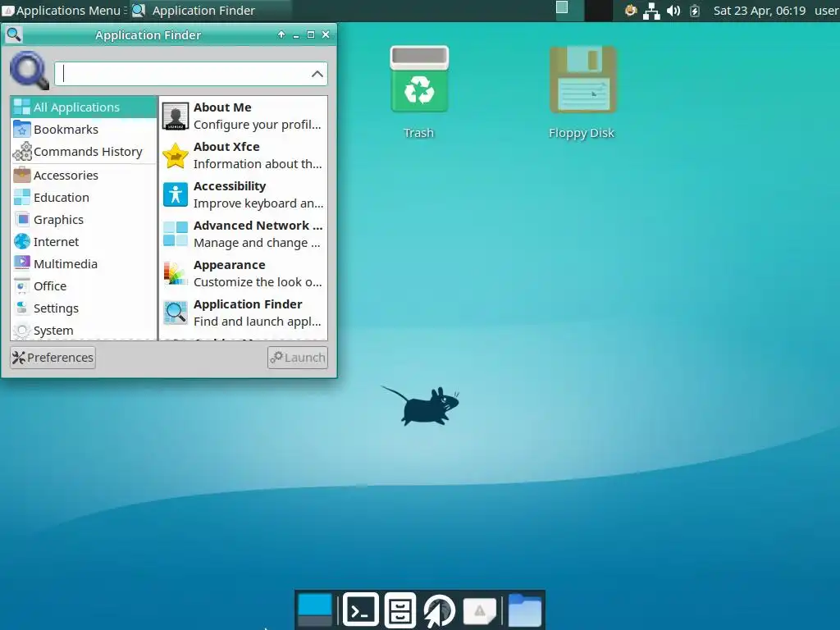
Task: Select the Commands History category
Action: pyautogui.click(x=84, y=152)
